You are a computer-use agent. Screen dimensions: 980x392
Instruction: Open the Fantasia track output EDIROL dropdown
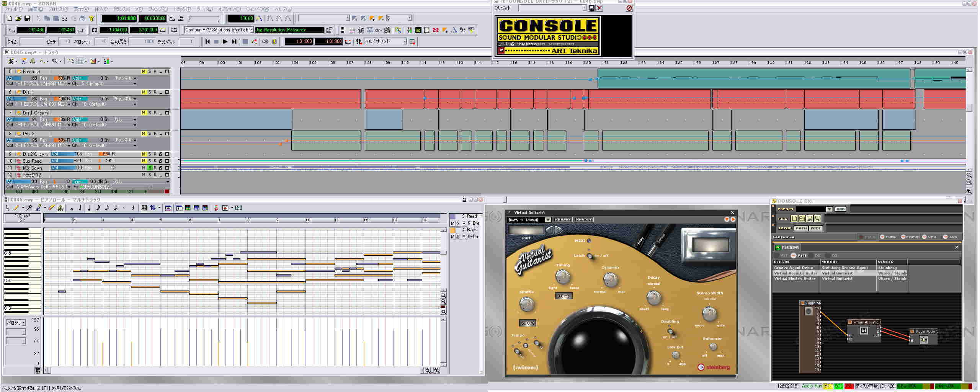pyautogui.click(x=69, y=83)
